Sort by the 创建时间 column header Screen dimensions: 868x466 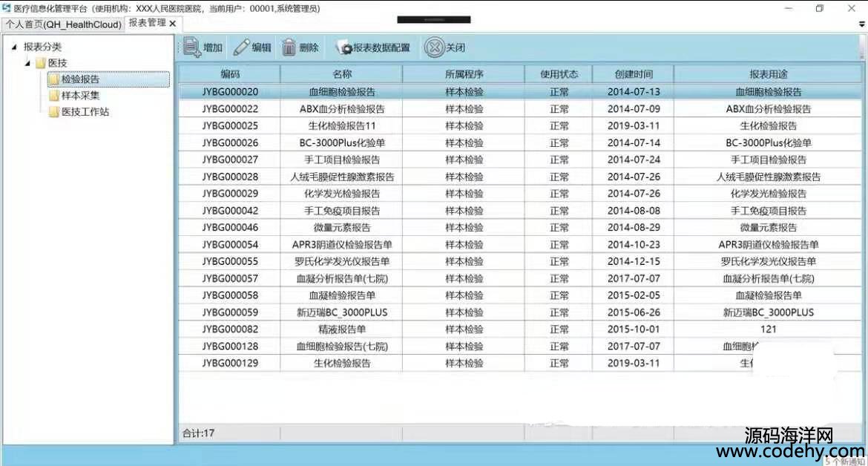point(634,73)
